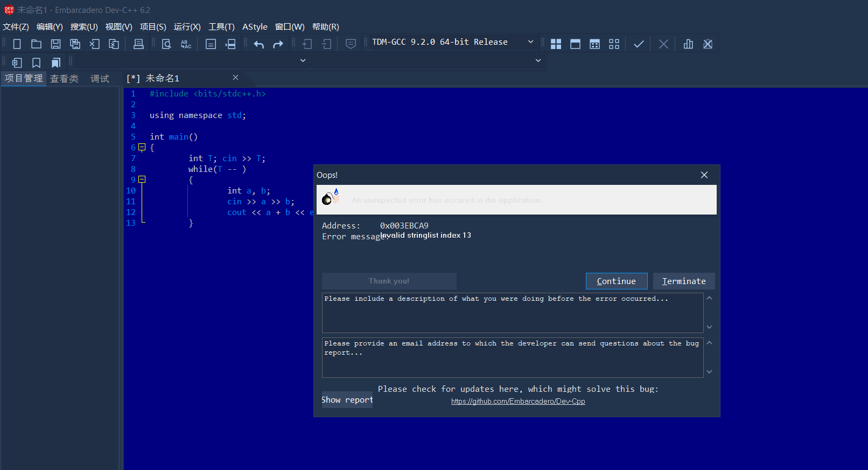The height and width of the screenshot is (470, 868).
Task: Click email box scroll-up arrow
Action: click(x=710, y=343)
